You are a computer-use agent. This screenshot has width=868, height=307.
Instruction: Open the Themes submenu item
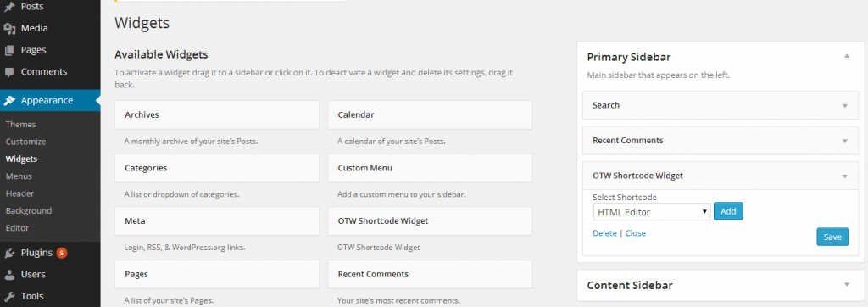click(x=20, y=124)
